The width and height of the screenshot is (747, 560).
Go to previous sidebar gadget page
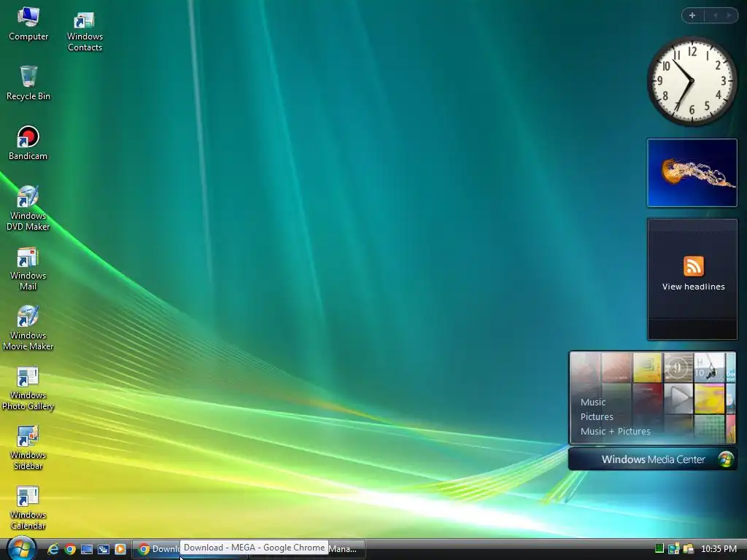tap(715, 15)
